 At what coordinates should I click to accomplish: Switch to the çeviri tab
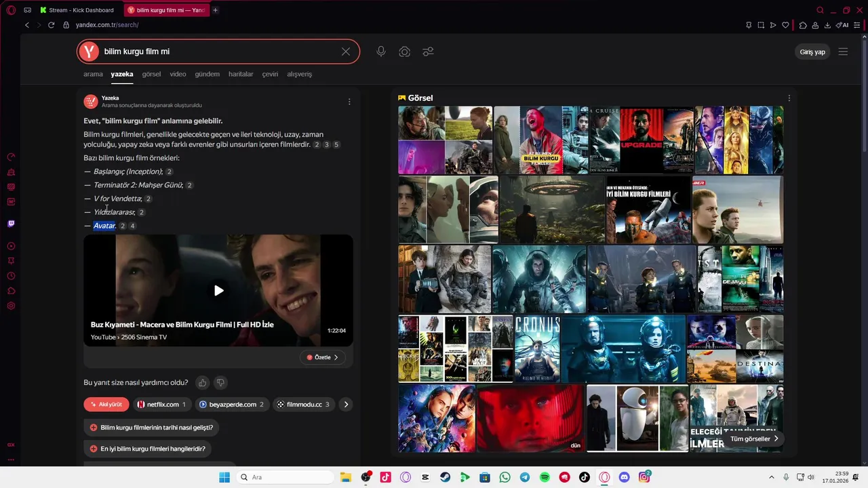[270, 74]
